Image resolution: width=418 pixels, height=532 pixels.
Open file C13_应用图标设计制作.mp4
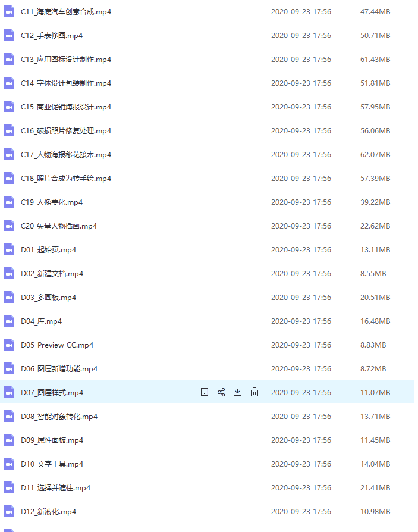click(x=66, y=60)
